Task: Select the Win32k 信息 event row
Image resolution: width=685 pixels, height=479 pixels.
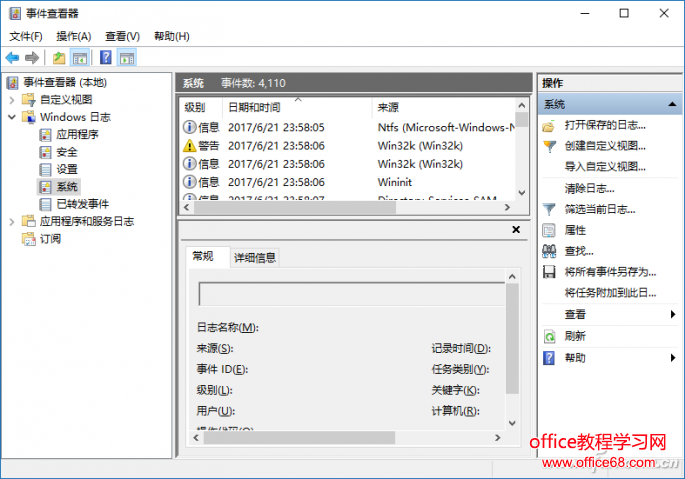Action: (x=348, y=164)
